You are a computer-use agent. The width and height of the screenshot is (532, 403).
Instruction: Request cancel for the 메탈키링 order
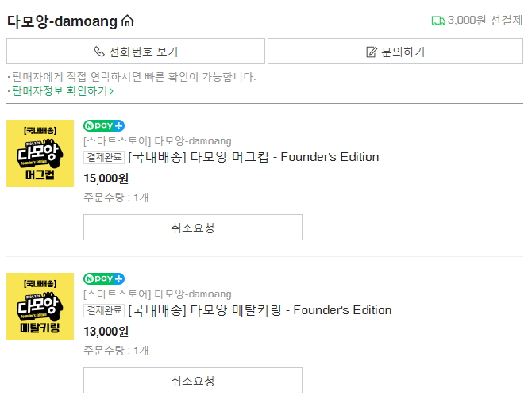(193, 381)
